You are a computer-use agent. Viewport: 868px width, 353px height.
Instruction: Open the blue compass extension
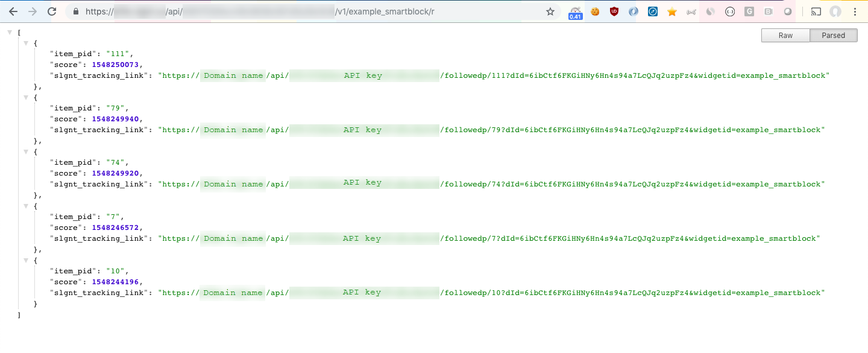coord(653,11)
